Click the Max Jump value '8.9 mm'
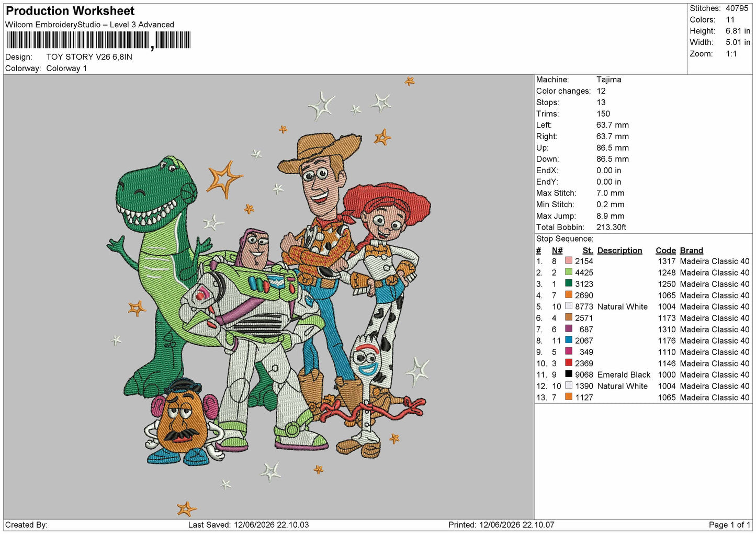Viewport: 756px width, 534px height. pyautogui.click(x=611, y=216)
